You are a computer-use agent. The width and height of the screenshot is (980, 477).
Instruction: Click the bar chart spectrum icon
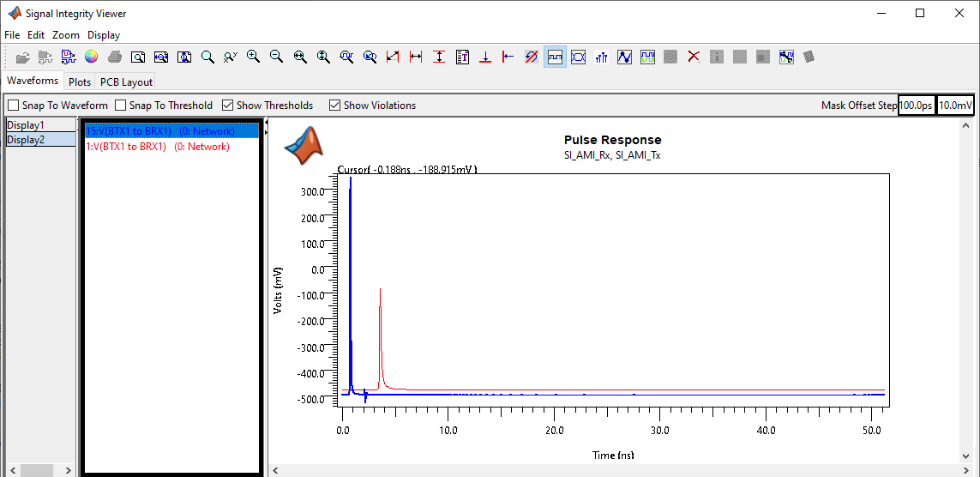[x=601, y=57]
